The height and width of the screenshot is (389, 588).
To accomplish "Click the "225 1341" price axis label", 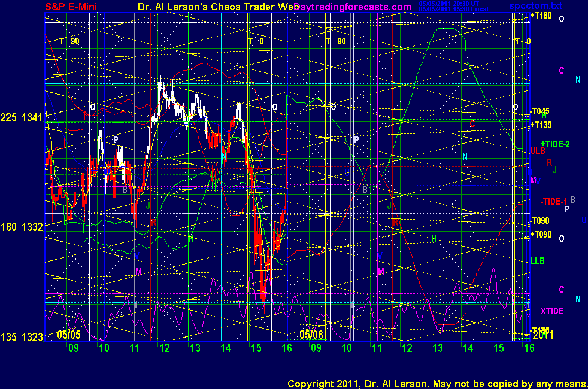I will (22, 118).
